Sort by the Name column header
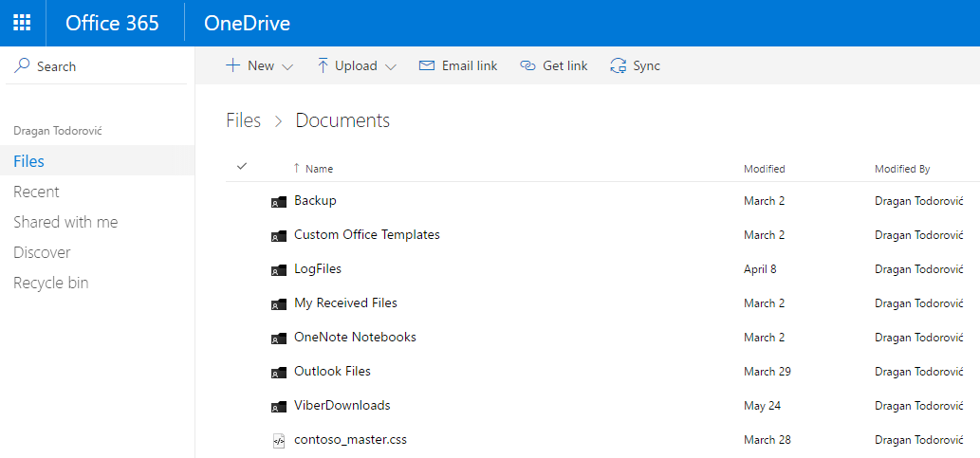 click(319, 169)
